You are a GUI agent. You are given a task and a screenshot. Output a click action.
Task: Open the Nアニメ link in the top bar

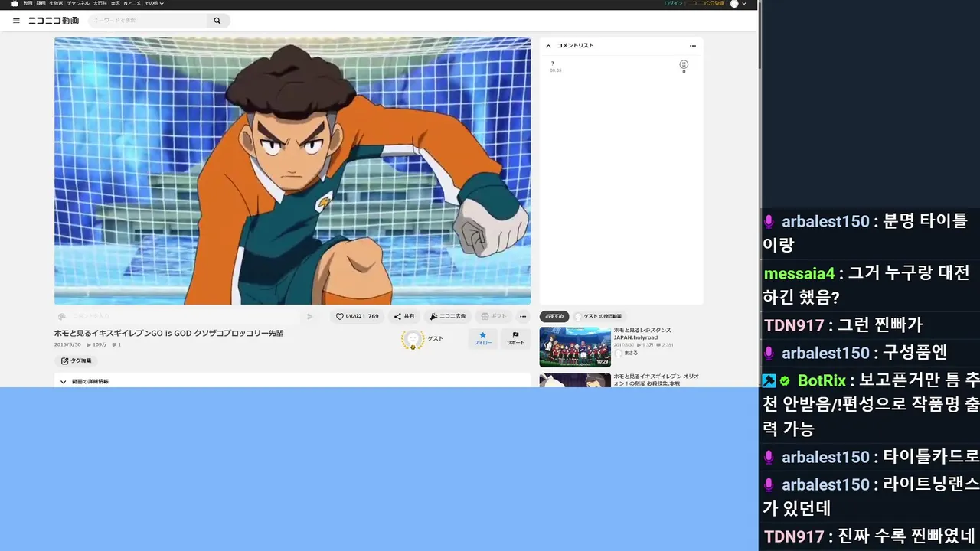click(132, 3)
